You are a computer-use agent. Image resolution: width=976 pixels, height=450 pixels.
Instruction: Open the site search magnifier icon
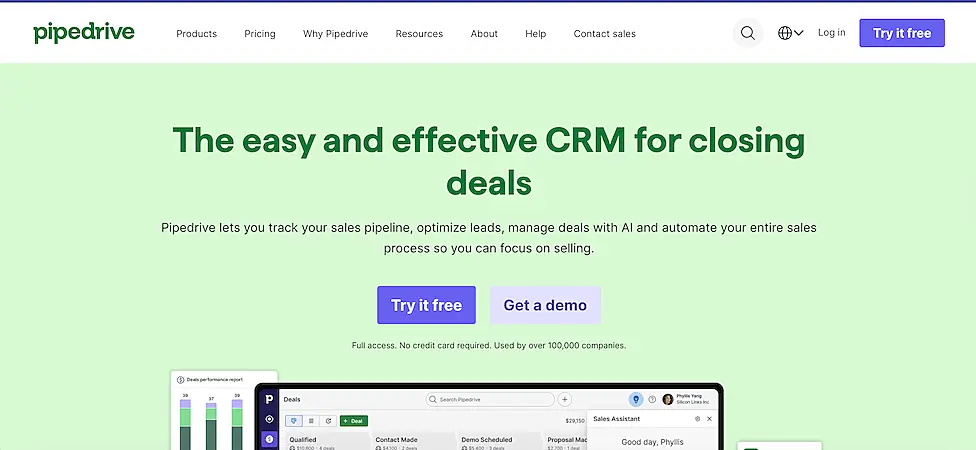[748, 33]
